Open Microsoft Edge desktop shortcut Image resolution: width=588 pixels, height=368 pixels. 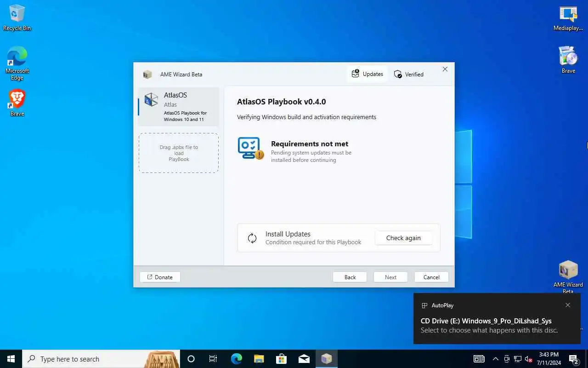click(17, 63)
